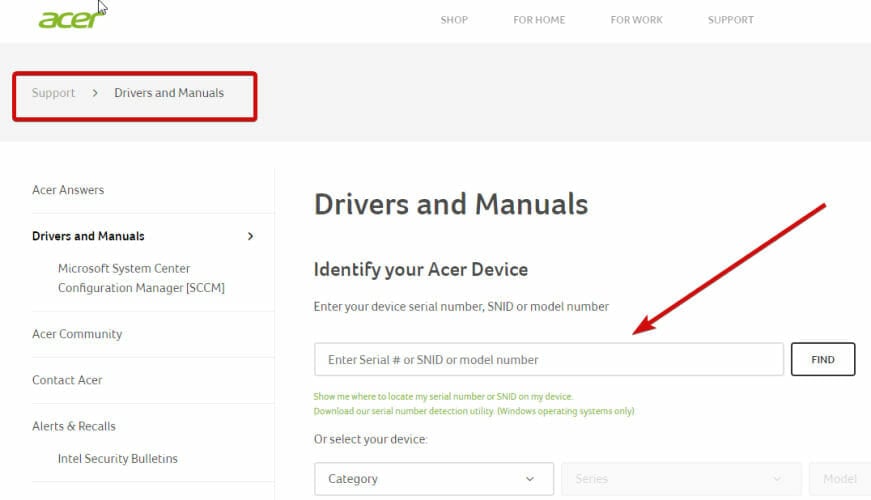
Task: Open Microsoft System Center Configuration Manager link
Action: pos(141,278)
